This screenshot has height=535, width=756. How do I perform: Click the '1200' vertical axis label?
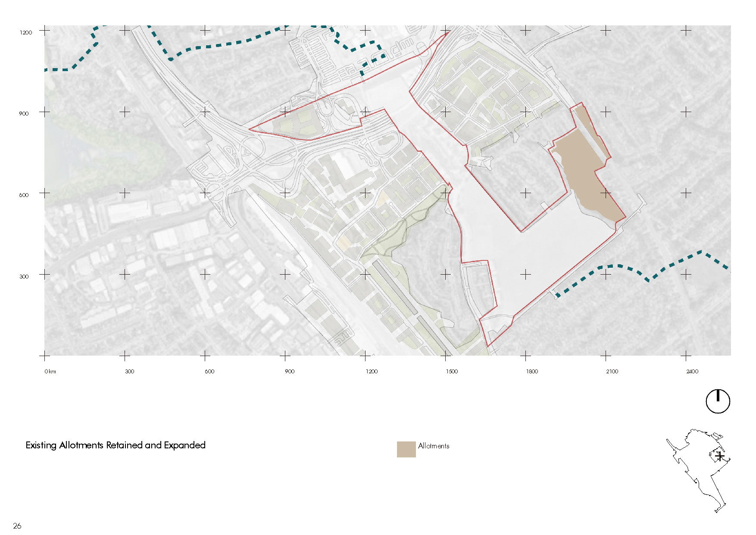[26, 32]
